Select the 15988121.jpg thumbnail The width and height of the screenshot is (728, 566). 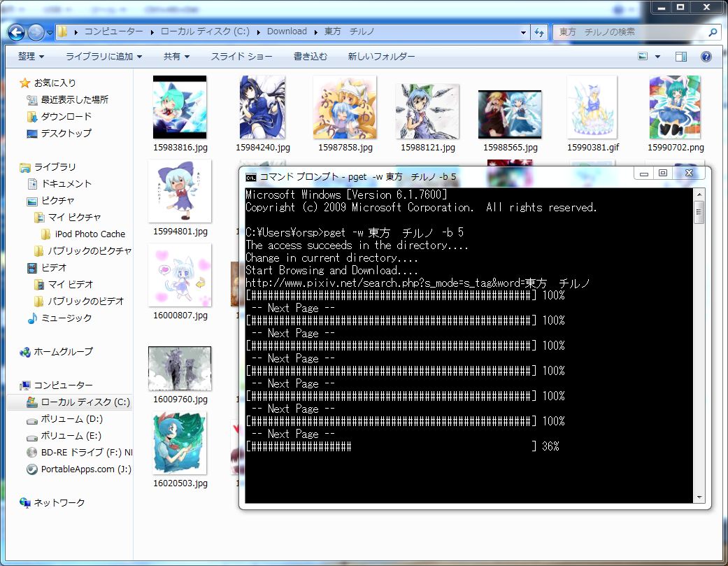tap(427, 111)
